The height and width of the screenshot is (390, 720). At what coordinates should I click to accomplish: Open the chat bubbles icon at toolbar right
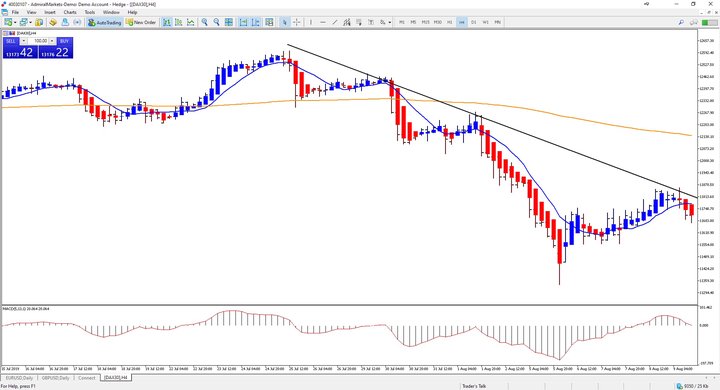point(694,22)
